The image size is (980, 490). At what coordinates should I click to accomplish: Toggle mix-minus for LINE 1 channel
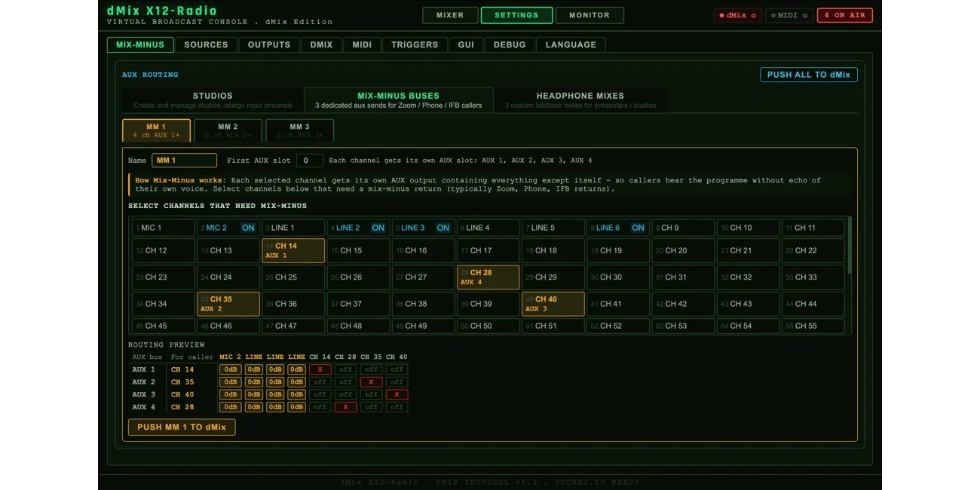[x=293, y=228]
